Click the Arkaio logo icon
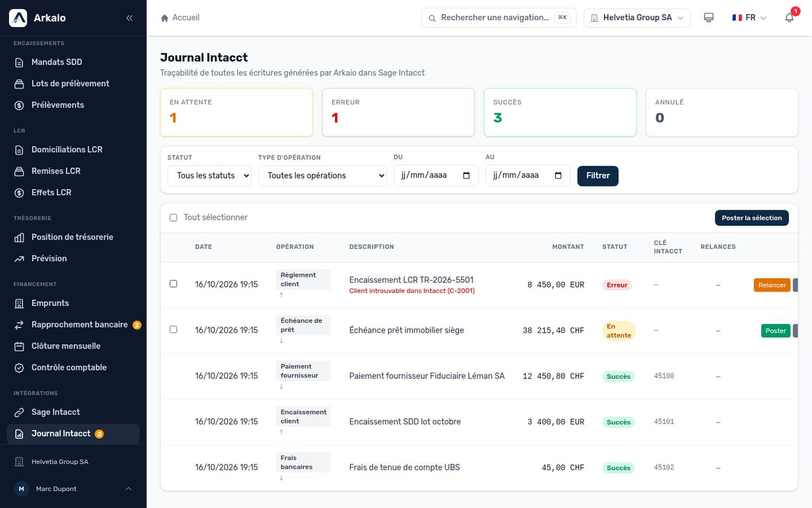This screenshot has width=812, height=508. (x=18, y=18)
